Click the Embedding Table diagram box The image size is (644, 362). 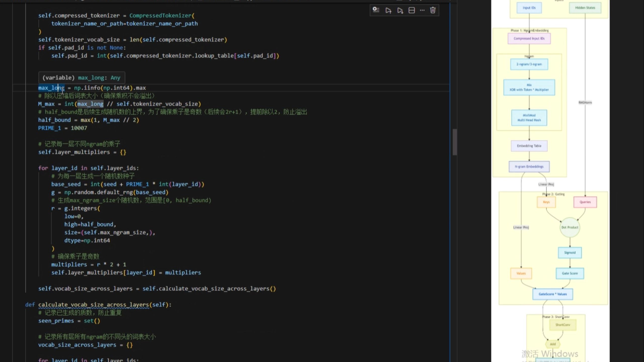click(x=529, y=146)
